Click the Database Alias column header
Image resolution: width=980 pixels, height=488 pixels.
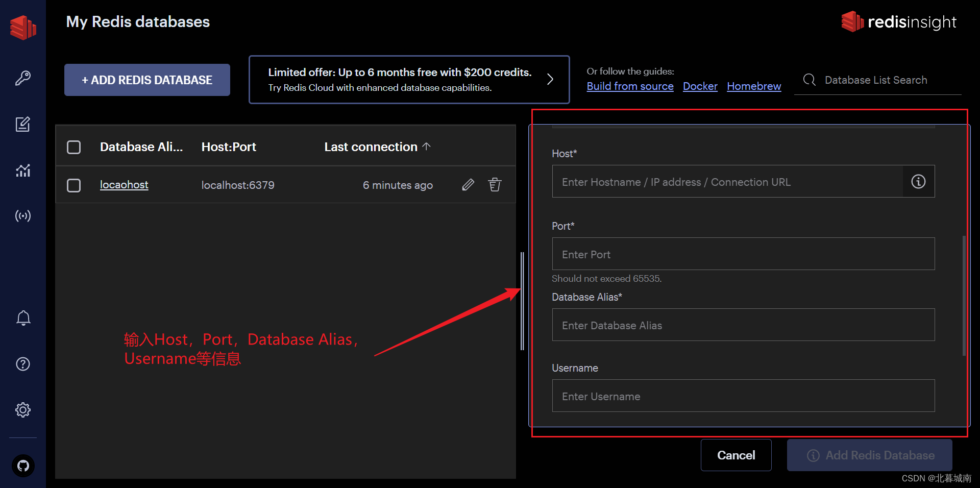(x=141, y=147)
